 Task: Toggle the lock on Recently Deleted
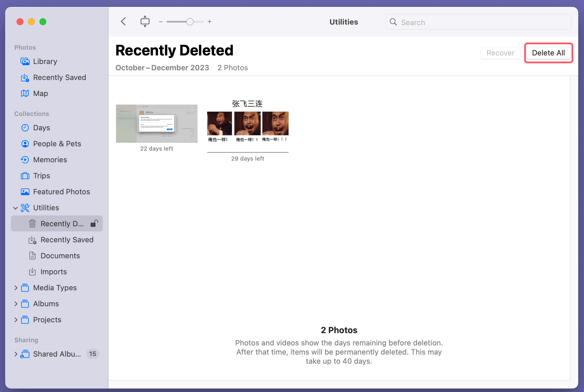(x=94, y=223)
